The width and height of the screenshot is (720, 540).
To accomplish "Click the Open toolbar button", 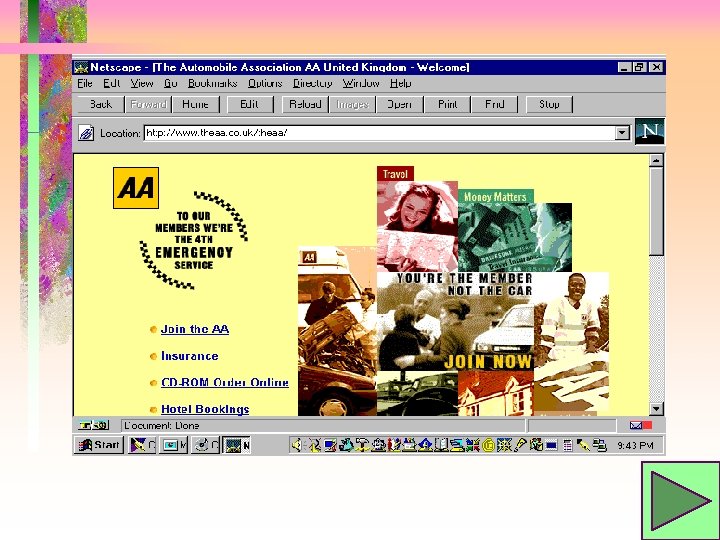I will click(x=399, y=104).
